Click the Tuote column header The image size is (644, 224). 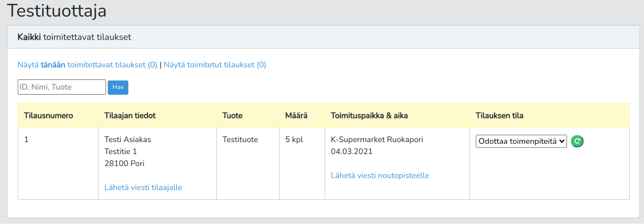click(232, 115)
